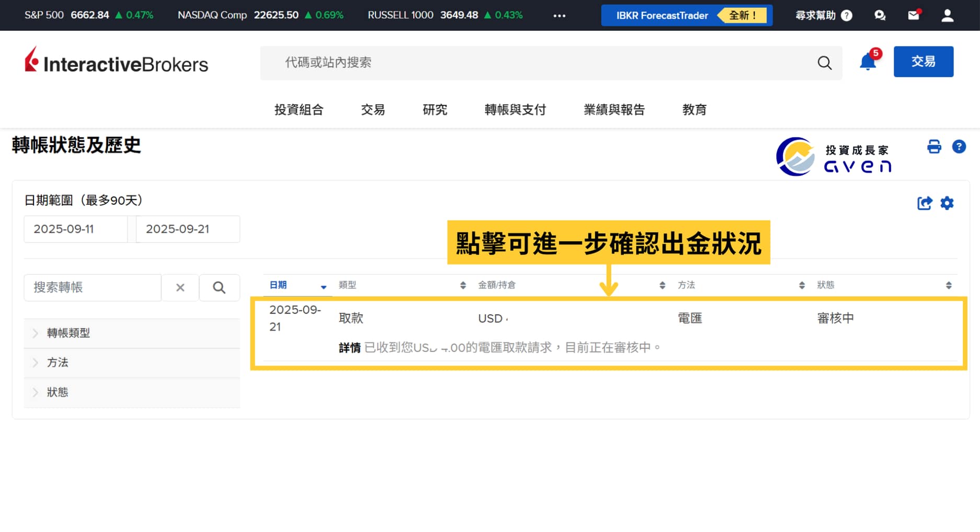The height and width of the screenshot is (532, 980).
Task: Click the blue 交易 button
Action: pos(923,62)
